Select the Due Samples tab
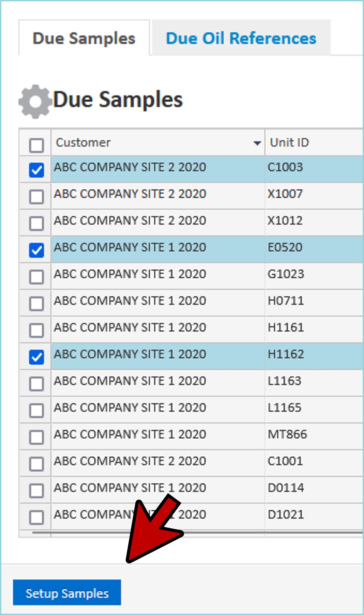The height and width of the screenshot is (615, 364). (84, 39)
